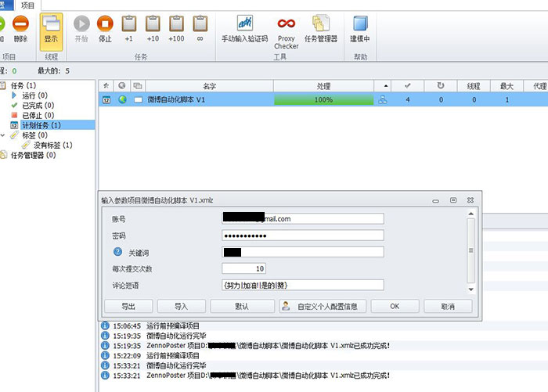Click the 取消 cancel button
Screen dimensions: 548x392
(x=448, y=307)
